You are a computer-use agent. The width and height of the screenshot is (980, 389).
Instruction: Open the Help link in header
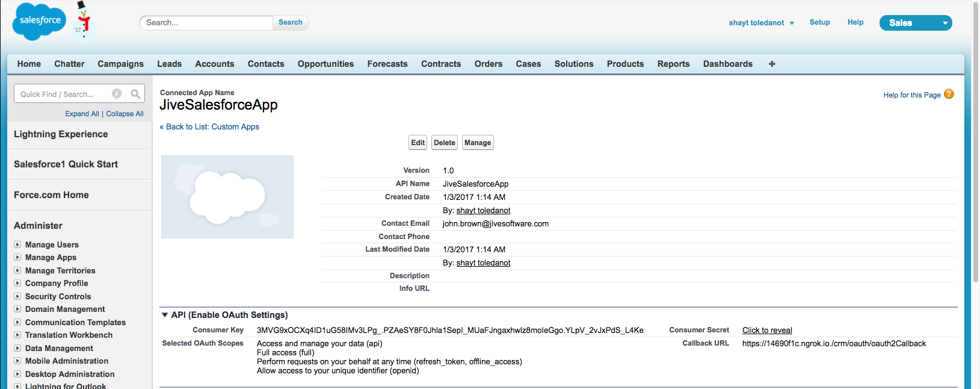pos(855,22)
